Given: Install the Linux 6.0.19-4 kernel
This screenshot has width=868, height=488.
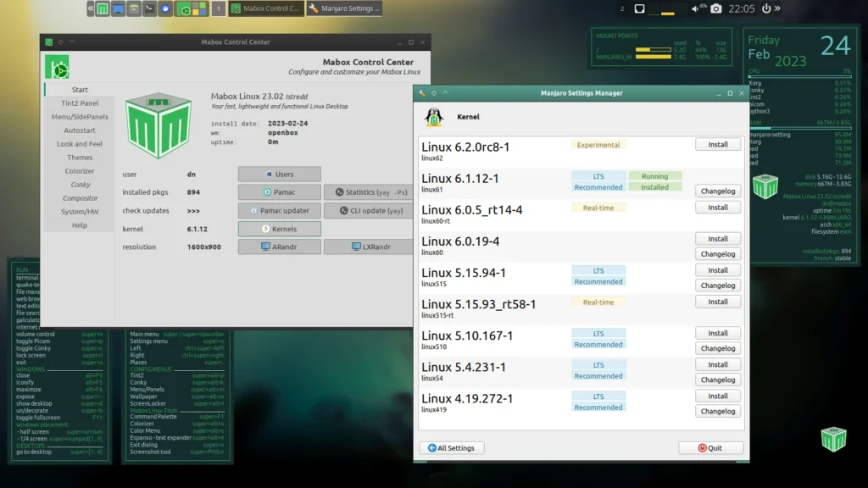Looking at the screenshot, I should pos(718,239).
